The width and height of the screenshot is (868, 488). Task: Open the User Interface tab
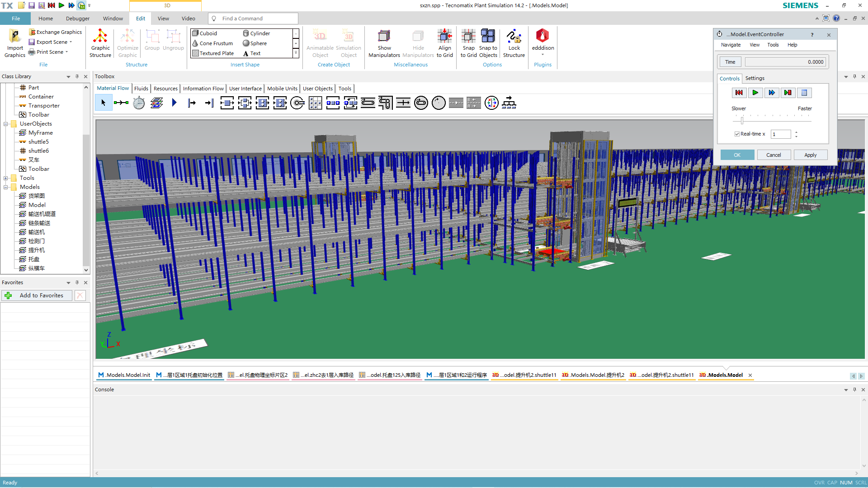(x=245, y=88)
